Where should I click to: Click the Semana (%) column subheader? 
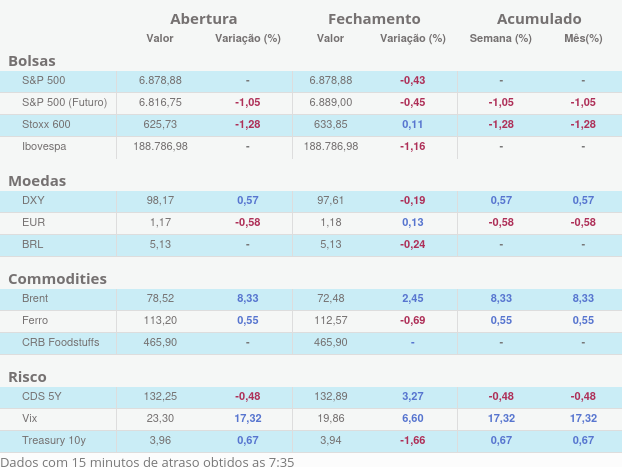click(x=500, y=38)
